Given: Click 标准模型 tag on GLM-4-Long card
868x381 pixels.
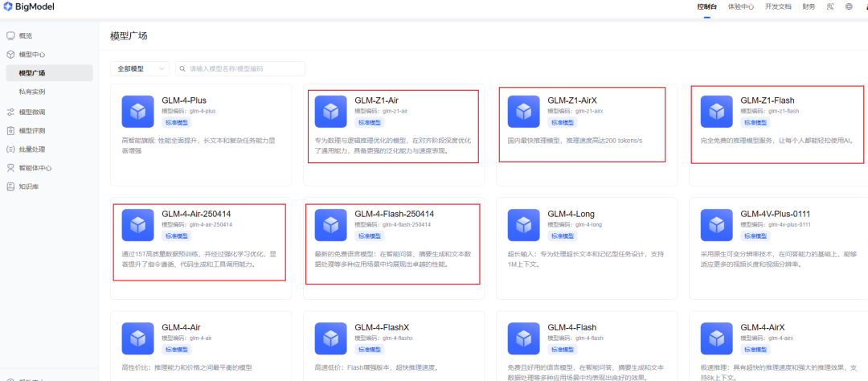Looking at the screenshot, I should click(x=561, y=236).
